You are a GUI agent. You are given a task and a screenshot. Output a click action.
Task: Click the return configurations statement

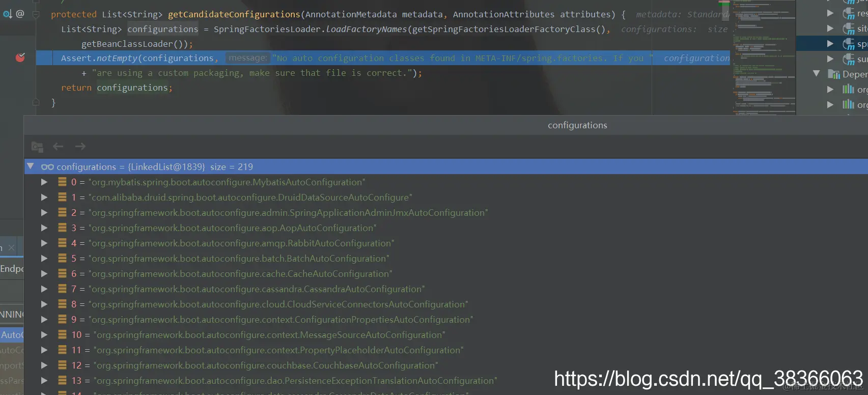(x=117, y=88)
